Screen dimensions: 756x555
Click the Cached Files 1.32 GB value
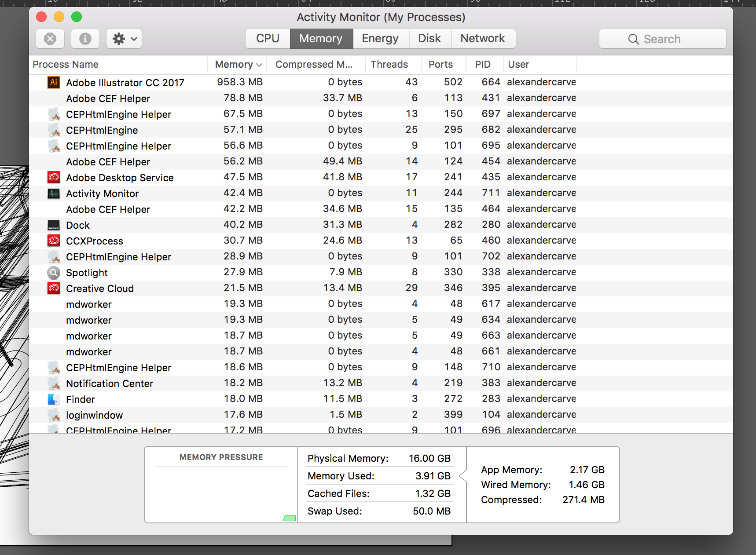(x=433, y=494)
